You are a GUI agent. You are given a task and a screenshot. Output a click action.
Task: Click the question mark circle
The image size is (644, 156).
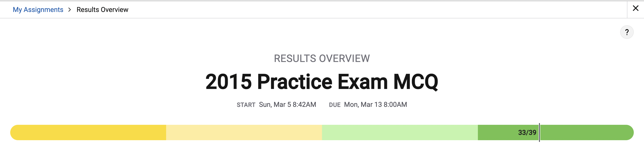pyautogui.click(x=627, y=32)
